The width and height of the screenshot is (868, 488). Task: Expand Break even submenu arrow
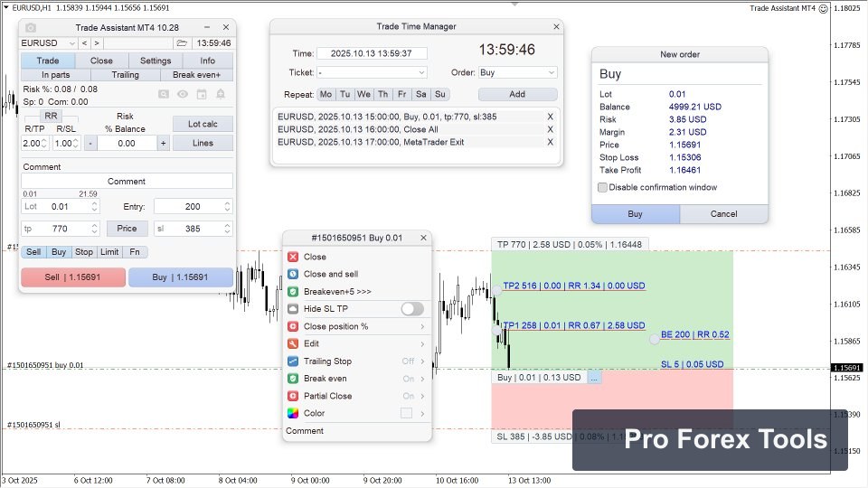pyautogui.click(x=422, y=379)
